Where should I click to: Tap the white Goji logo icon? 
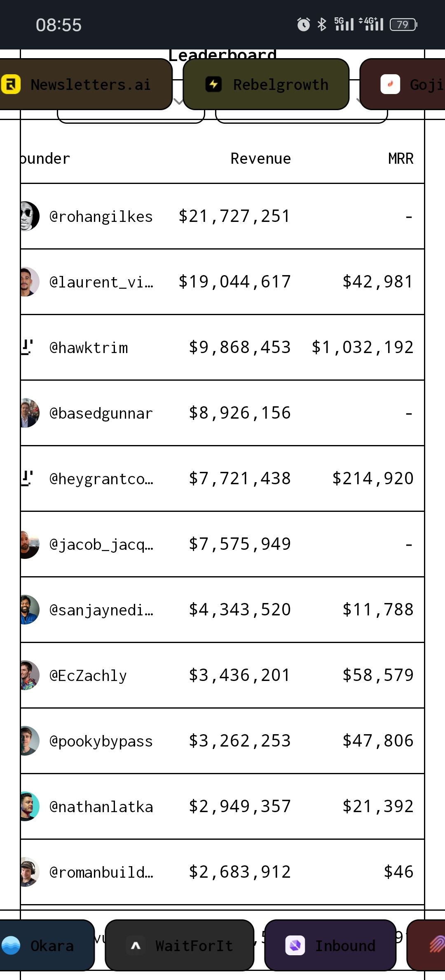click(390, 84)
